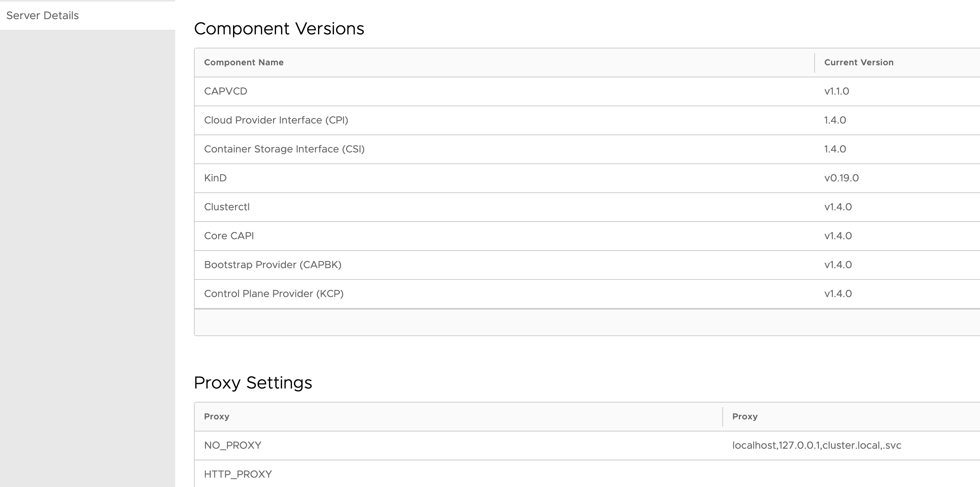980x487 pixels.
Task: Select Control Plane Provider (KCP) row
Action: pyautogui.click(x=273, y=294)
